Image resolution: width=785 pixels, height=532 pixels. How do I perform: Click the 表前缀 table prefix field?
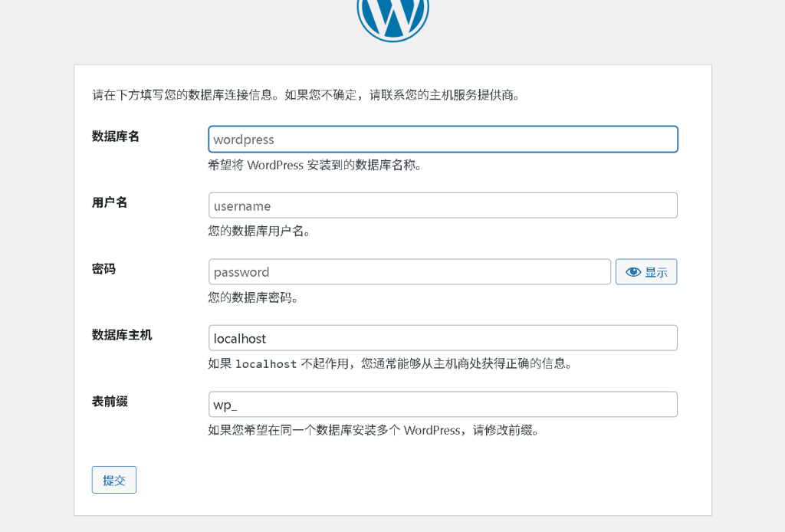click(x=443, y=405)
